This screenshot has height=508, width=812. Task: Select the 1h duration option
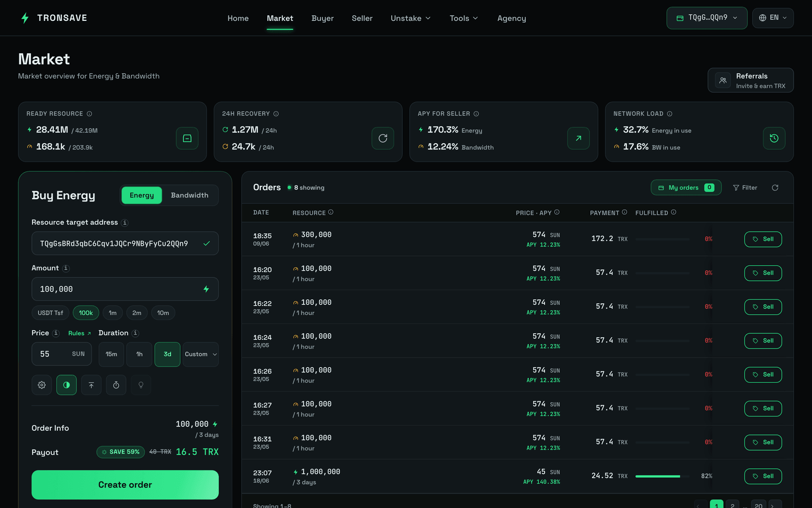140,354
